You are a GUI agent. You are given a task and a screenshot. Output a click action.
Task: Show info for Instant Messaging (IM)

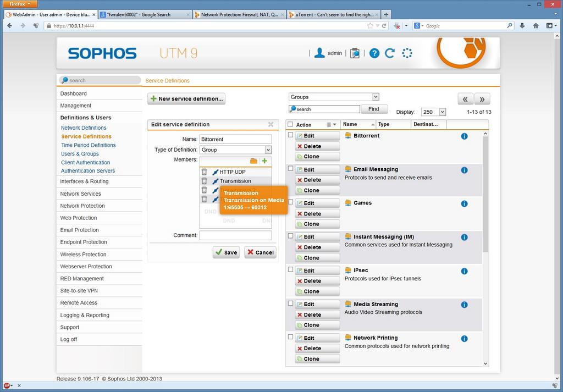pos(464,238)
